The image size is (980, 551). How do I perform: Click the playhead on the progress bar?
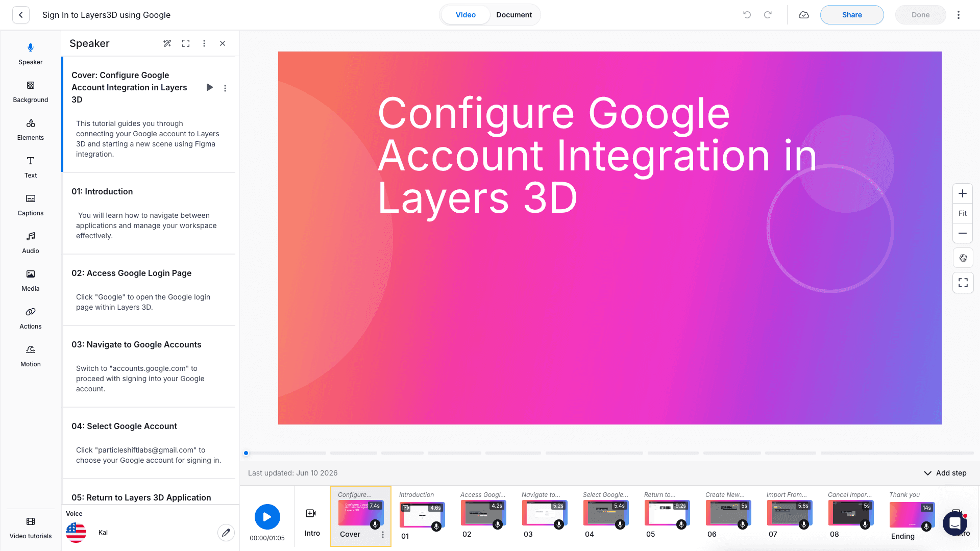click(x=246, y=453)
